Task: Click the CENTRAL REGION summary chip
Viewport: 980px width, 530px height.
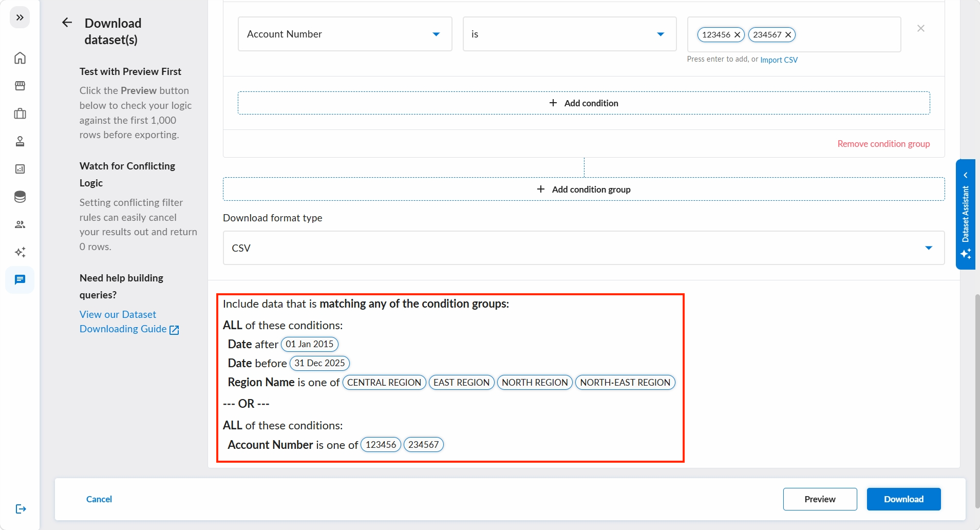Action: tap(384, 383)
